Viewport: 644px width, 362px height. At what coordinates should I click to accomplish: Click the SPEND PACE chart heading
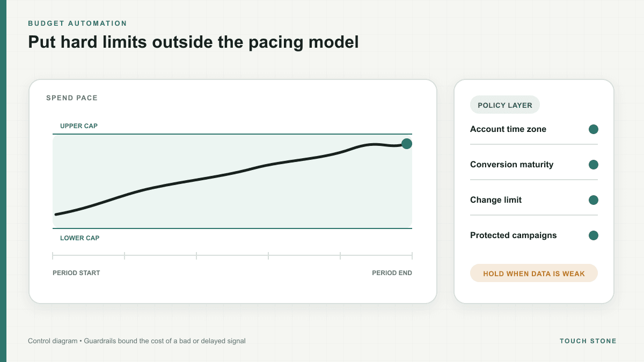(72, 98)
